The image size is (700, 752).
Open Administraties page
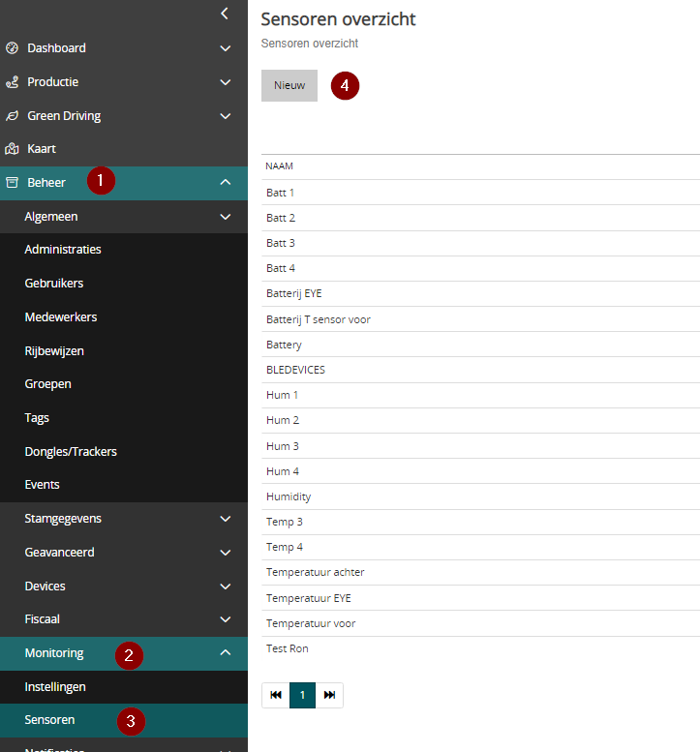[x=124, y=250]
